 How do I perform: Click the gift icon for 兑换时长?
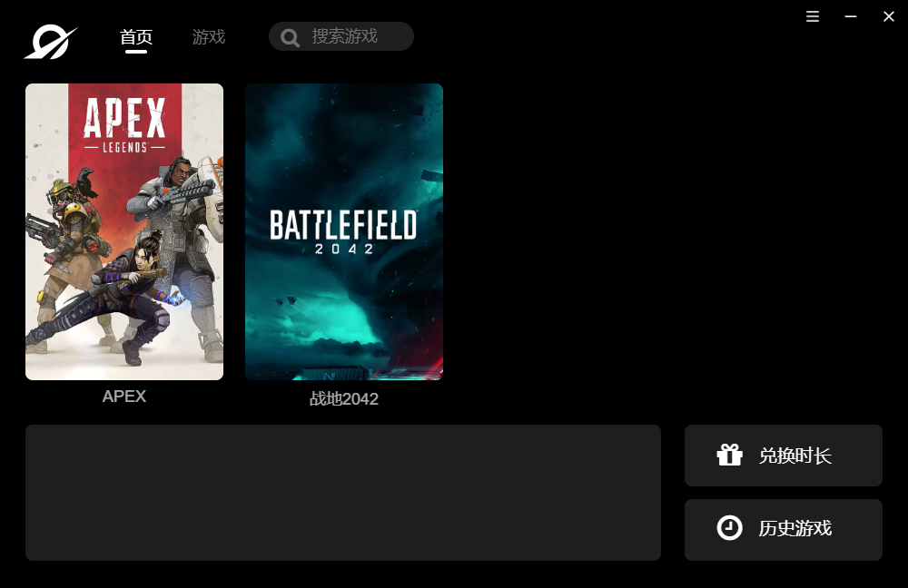click(x=729, y=455)
